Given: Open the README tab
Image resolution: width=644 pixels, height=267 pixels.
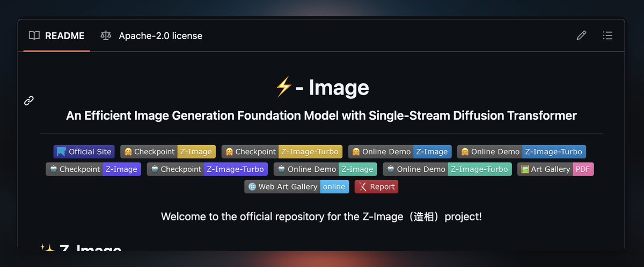Looking at the screenshot, I should coord(56,35).
